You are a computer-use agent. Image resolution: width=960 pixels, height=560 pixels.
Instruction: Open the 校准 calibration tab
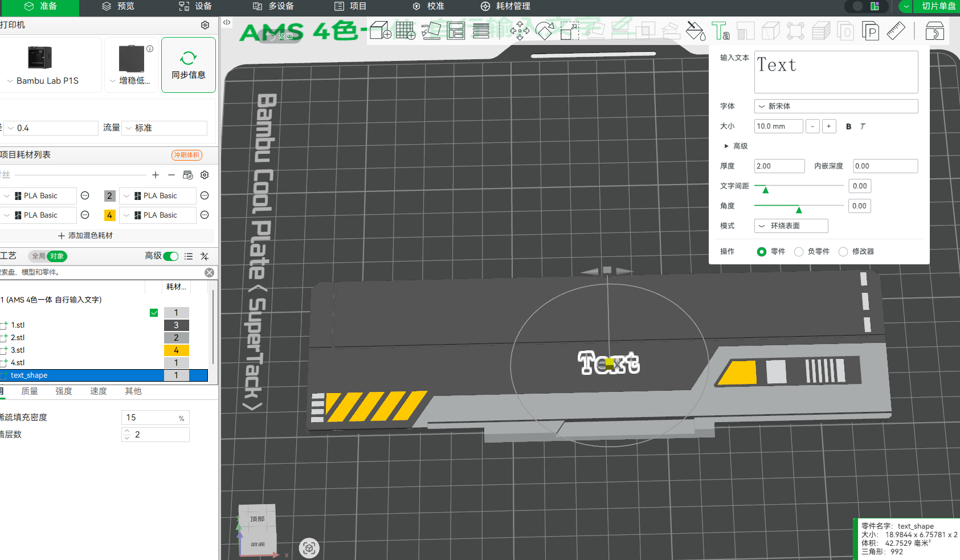428,6
